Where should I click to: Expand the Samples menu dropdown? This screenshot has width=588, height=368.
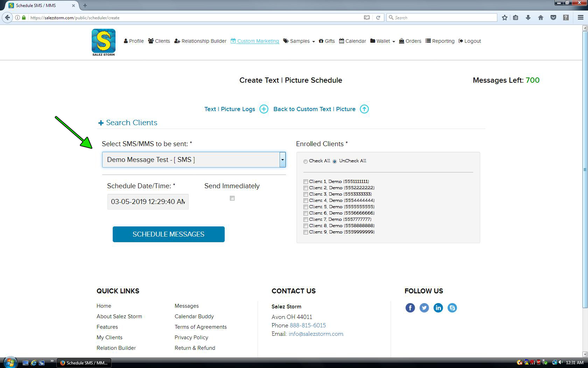click(x=299, y=41)
